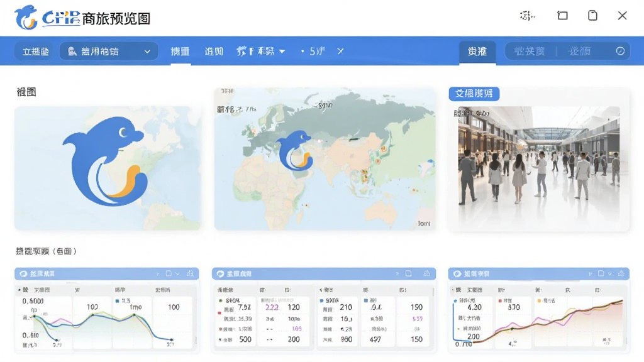
Task: Open the large dolphin logo map card
Action: tap(108, 168)
